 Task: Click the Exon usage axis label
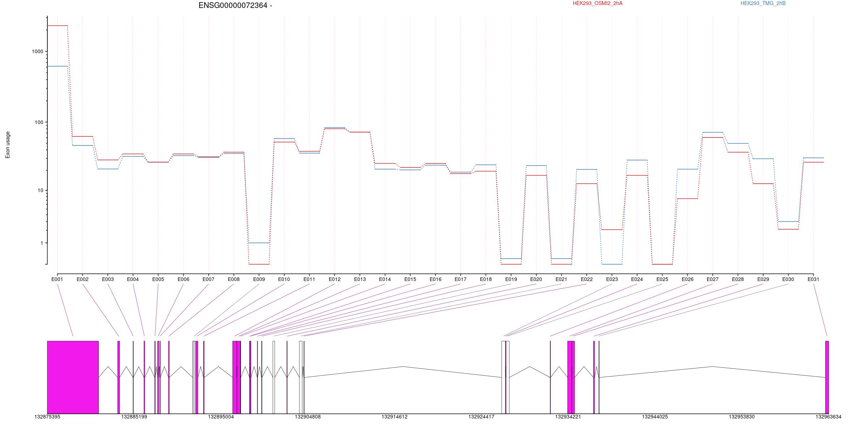coord(8,145)
